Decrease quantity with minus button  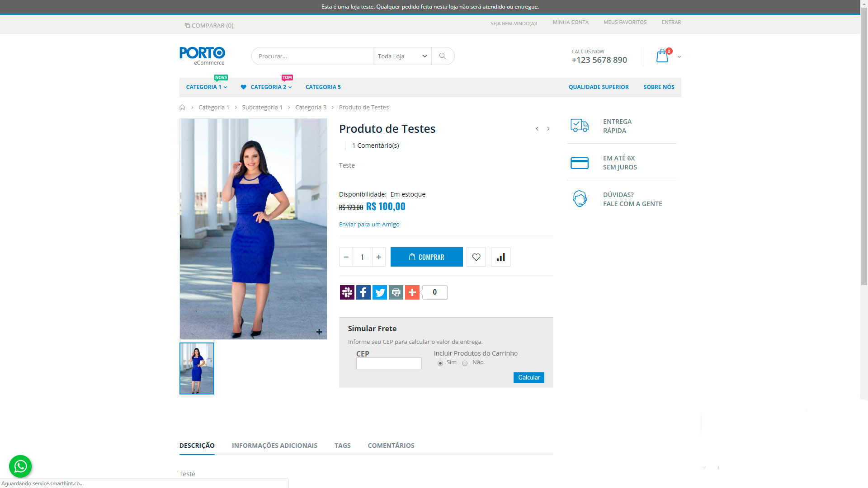click(346, 257)
